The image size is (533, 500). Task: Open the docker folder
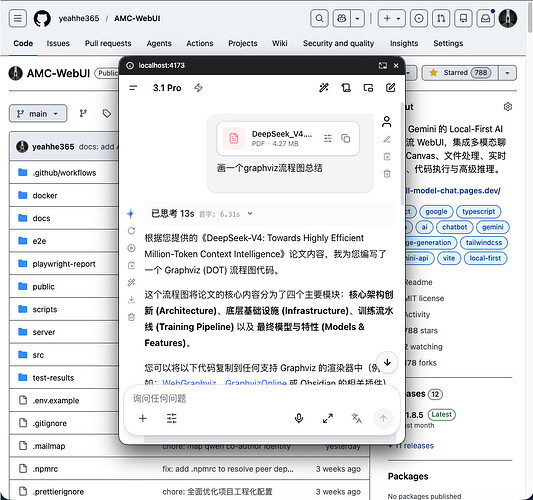point(45,195)
